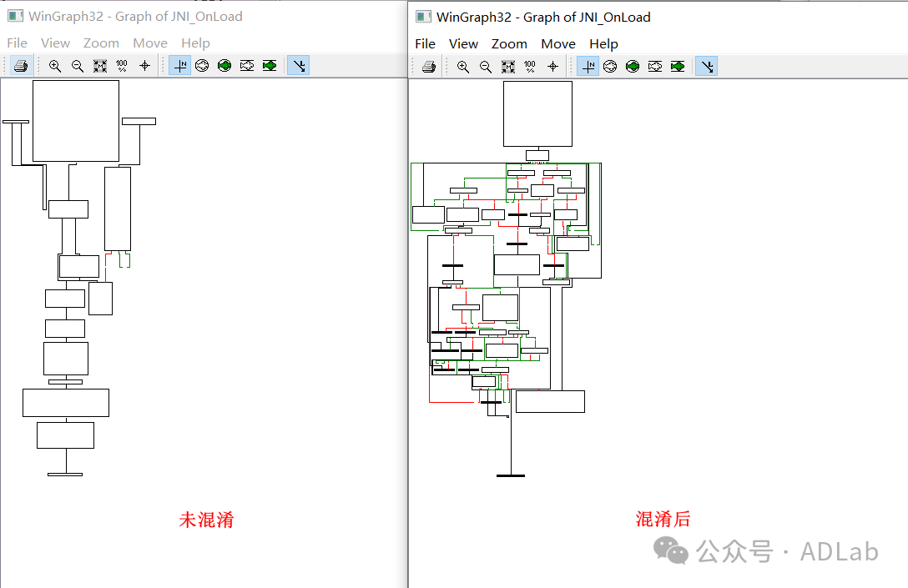Select the topmost node in the obfuscated graph

[537, 113]
